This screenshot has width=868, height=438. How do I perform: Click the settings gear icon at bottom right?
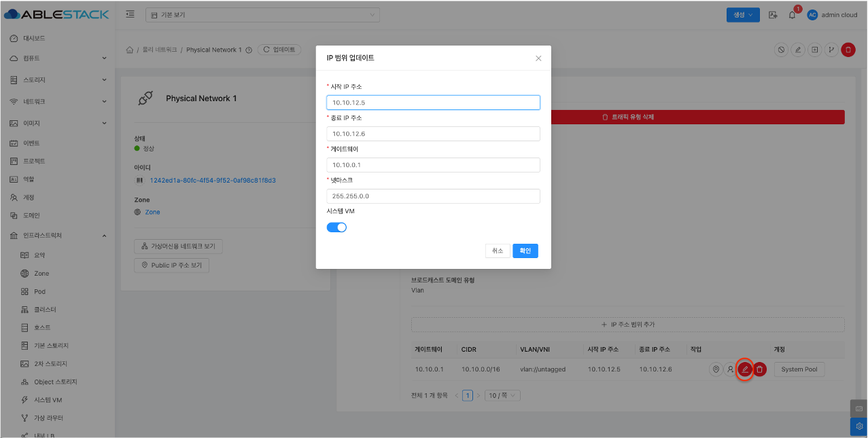[x=858, y=426]
